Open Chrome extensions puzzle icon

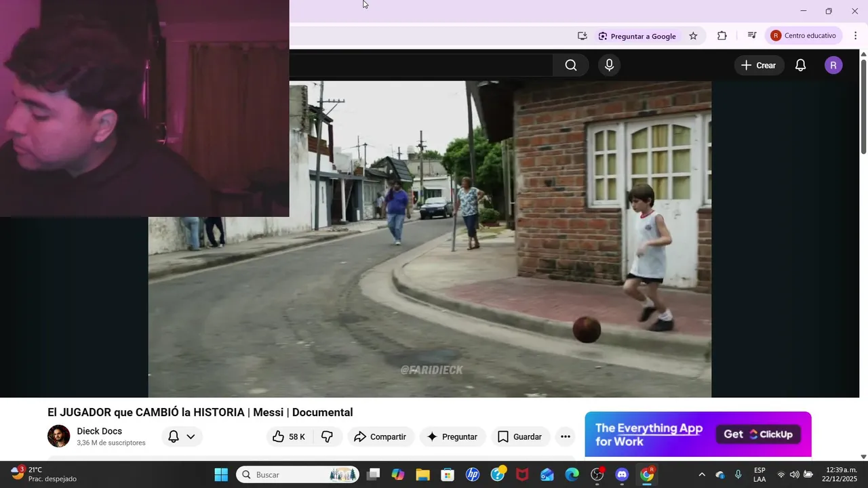(x=722, y=36)
